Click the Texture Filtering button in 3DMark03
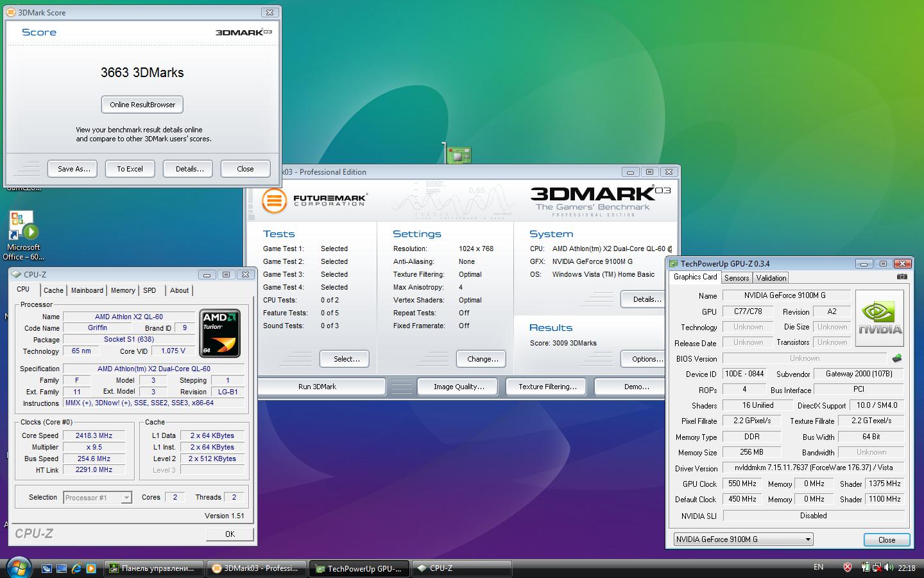924x578 pixels. pyautogui.click(x=547, y=387)
